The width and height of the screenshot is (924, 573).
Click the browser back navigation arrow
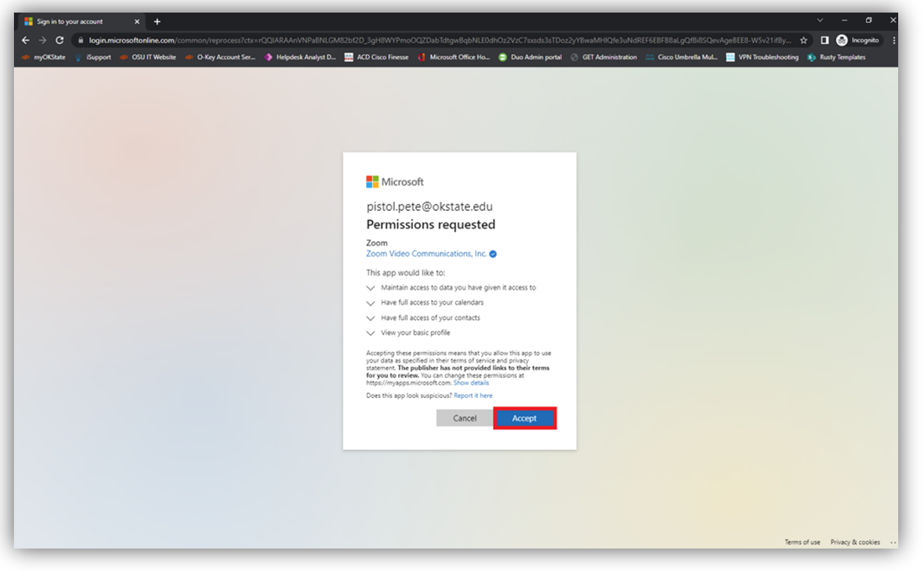coord(26,40)
